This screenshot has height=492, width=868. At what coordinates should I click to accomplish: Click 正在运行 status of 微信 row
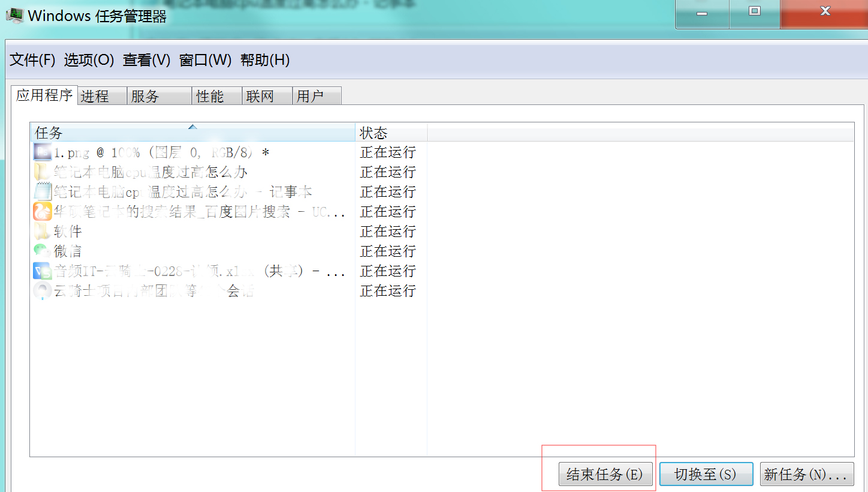388,251
